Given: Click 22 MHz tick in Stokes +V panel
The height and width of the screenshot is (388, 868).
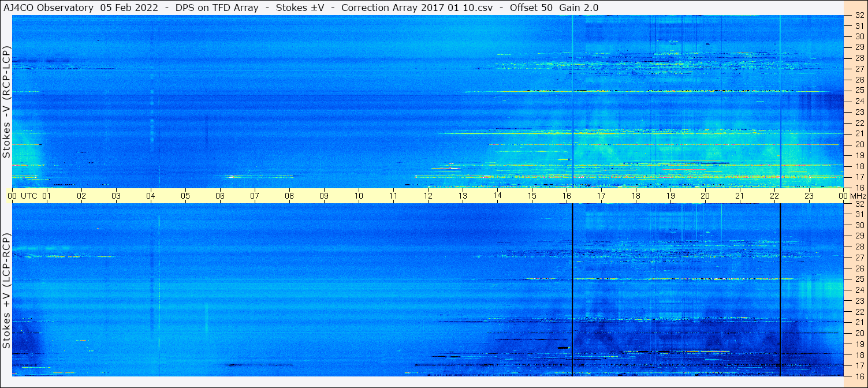Looking at the screenshot, I should point(859,312).
